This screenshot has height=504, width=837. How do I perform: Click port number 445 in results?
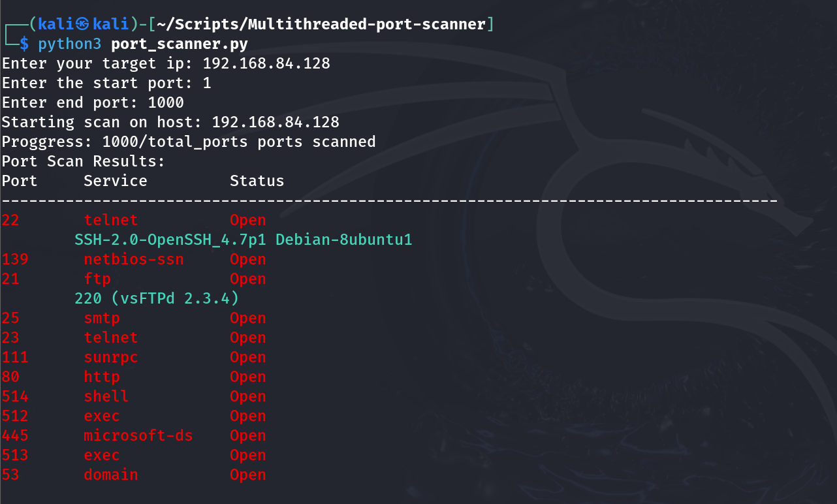point(15,435)
